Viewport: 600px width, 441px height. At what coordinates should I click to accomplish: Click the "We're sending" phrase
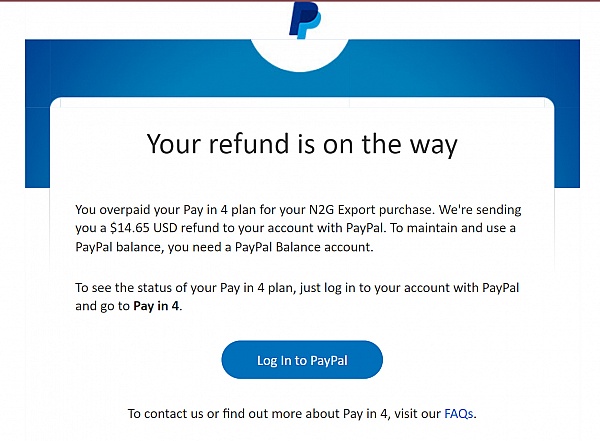480,210
